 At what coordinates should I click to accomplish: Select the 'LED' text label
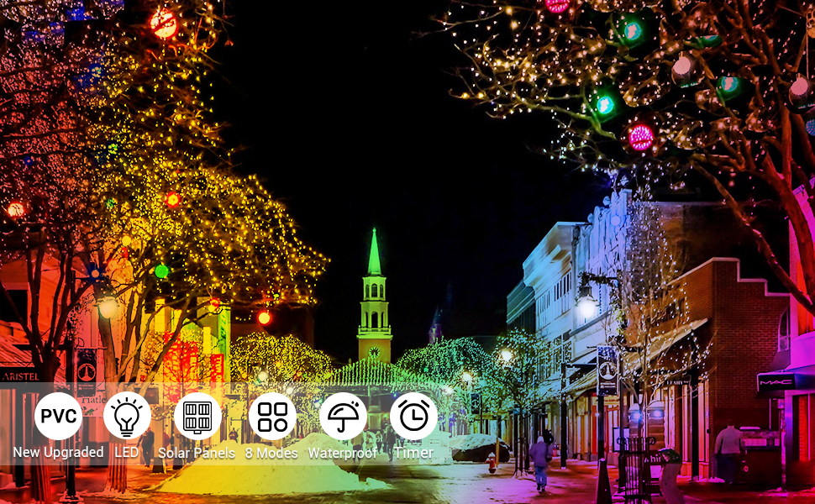tap(127, 453)
